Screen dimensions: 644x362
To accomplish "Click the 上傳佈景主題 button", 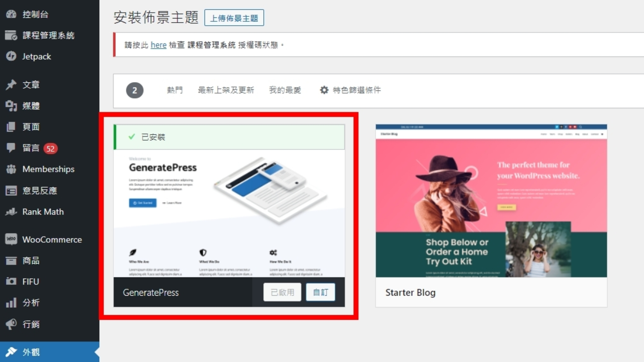I will tap(234, 18).
